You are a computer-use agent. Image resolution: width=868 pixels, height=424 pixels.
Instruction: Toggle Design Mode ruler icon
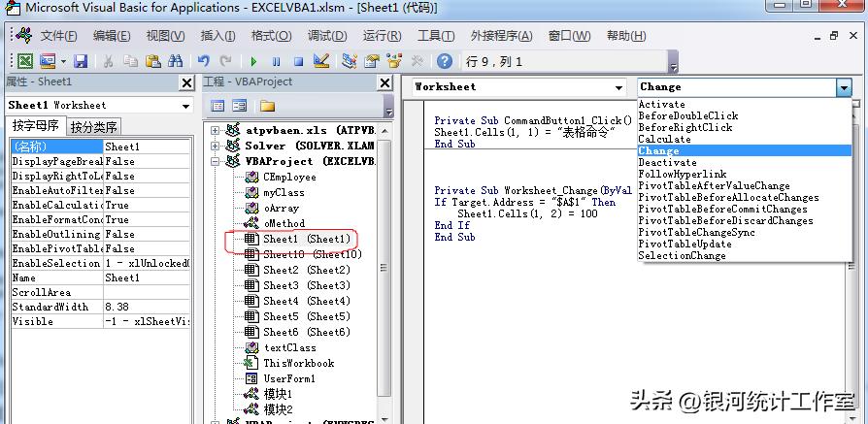(321, 61)
